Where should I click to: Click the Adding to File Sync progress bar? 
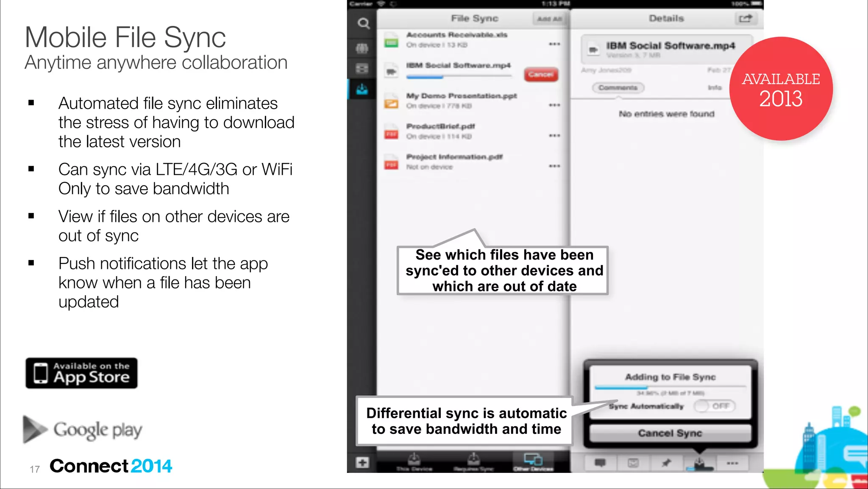click(670, 388)
